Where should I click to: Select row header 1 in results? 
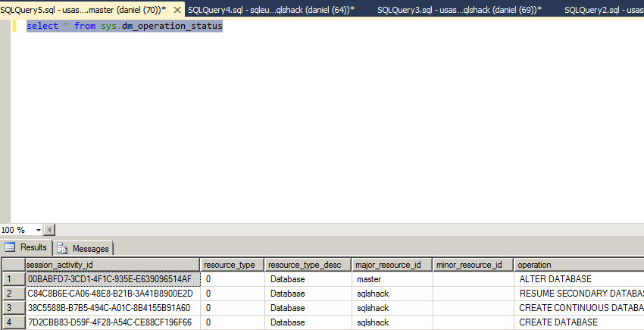13,279
